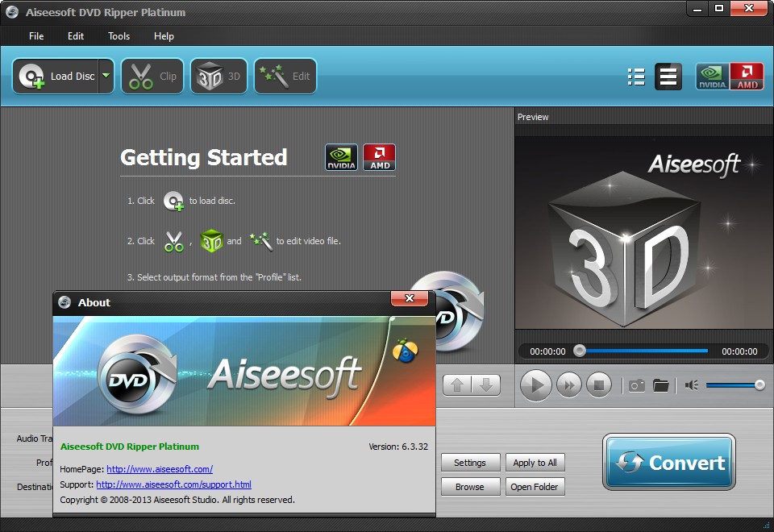Click the green 3D cube icon in step 2
The width and height of the screenshot is (774, 532).
pyautogui.click(x=212, y=241)
